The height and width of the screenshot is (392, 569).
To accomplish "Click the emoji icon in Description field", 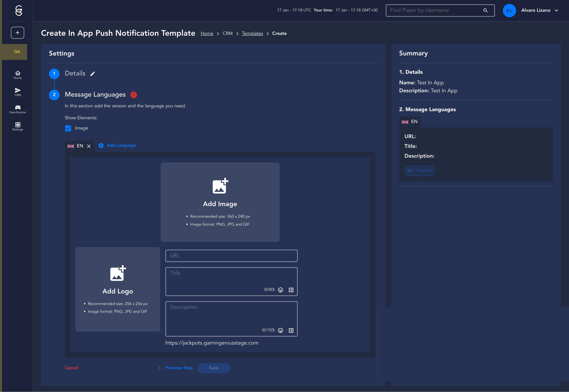I will tap(281, 330).
